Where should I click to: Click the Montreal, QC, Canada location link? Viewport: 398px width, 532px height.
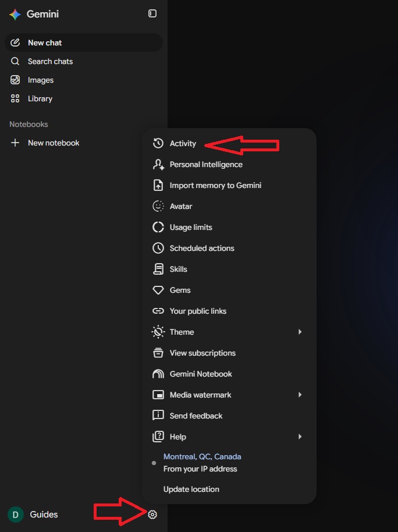coord(202,457)
